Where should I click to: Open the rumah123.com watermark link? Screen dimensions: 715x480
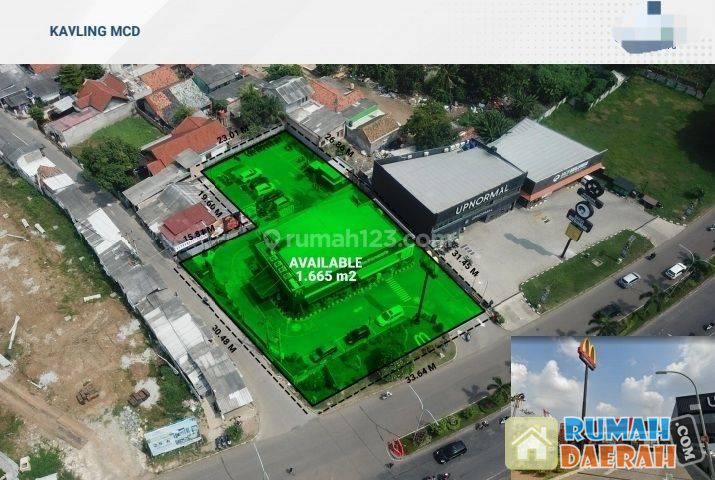point(350,240)
